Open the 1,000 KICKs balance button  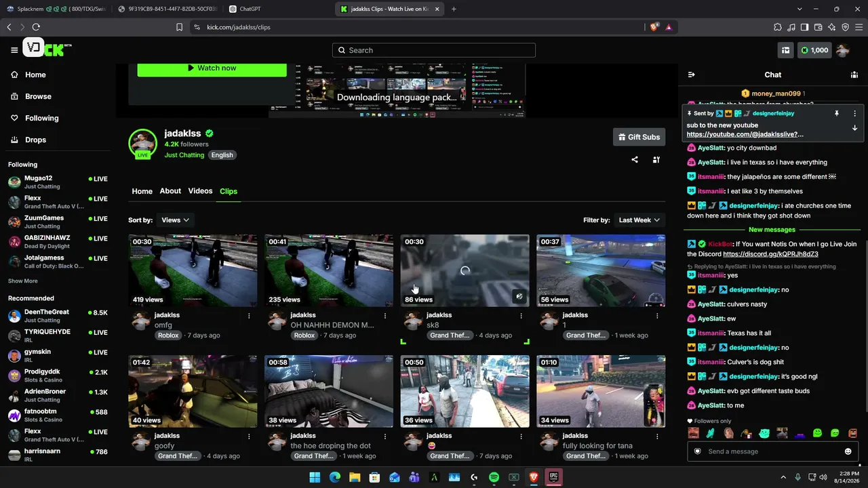pos(814,50)
